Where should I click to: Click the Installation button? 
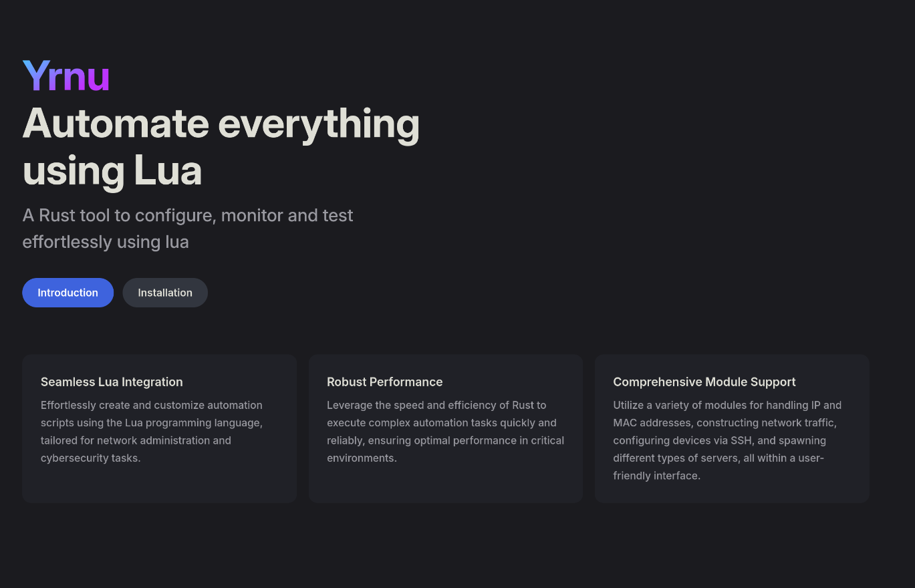(165, 293)
